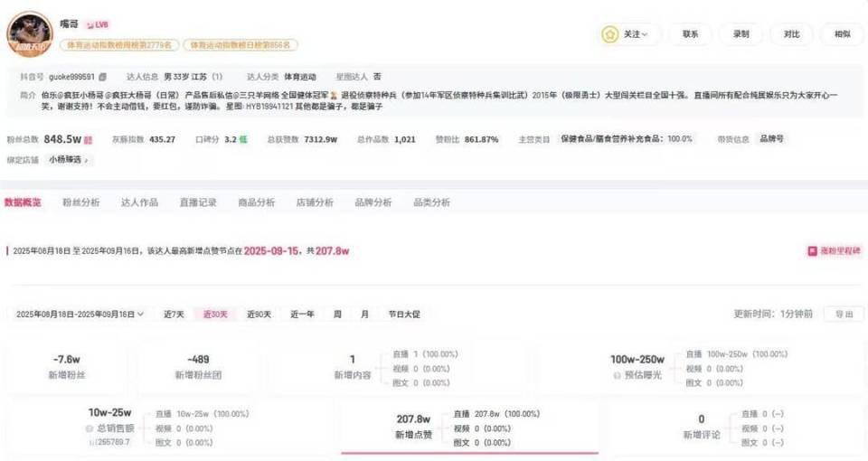Open the 体育运动指数榜周榜 ranking tag
Screen dimensions: 868x461
[x=119, y=45]
